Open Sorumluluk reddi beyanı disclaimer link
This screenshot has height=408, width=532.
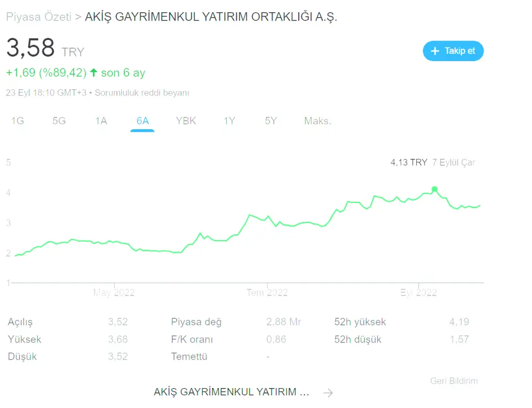(142, 93)
